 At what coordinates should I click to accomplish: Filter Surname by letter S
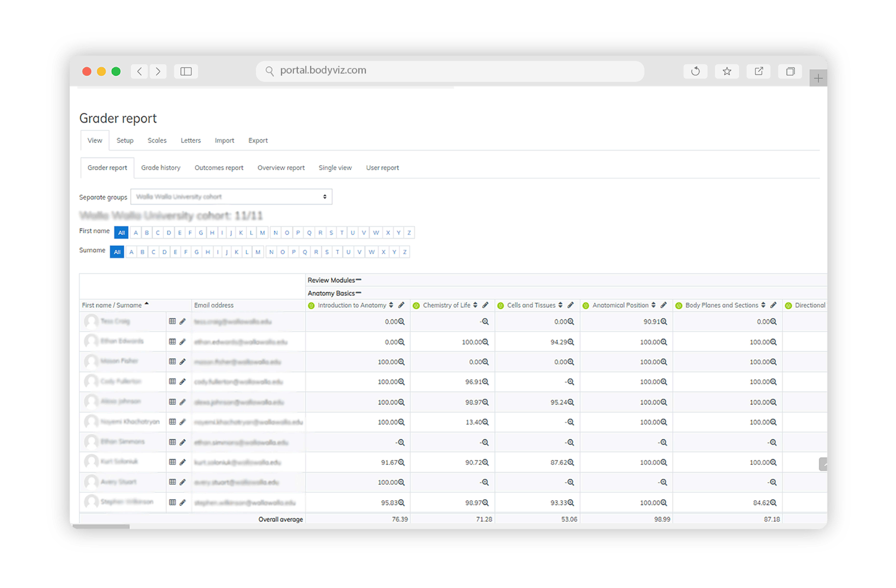327,252
